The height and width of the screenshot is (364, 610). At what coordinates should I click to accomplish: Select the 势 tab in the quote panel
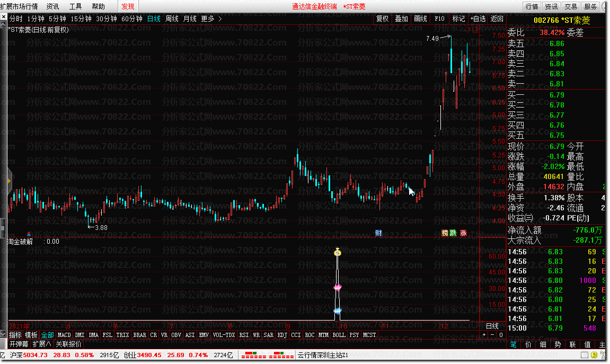tap(558, 344)
